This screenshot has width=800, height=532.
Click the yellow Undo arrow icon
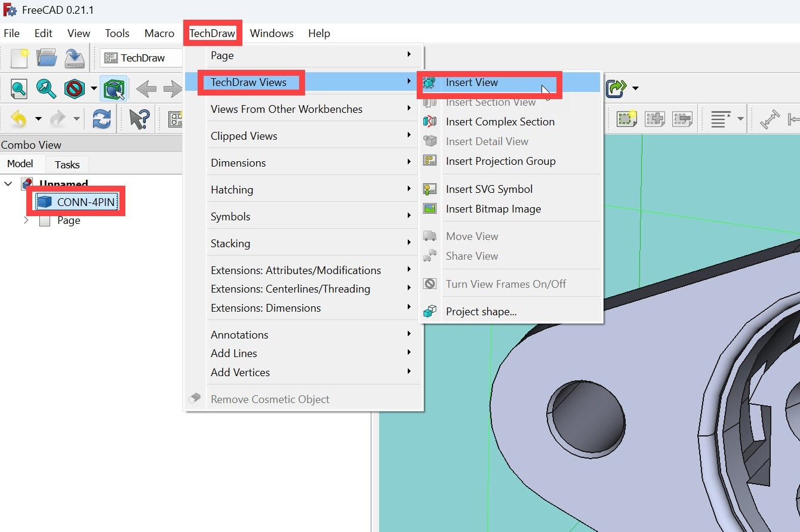pyautogui.click(x=19, y=119)
